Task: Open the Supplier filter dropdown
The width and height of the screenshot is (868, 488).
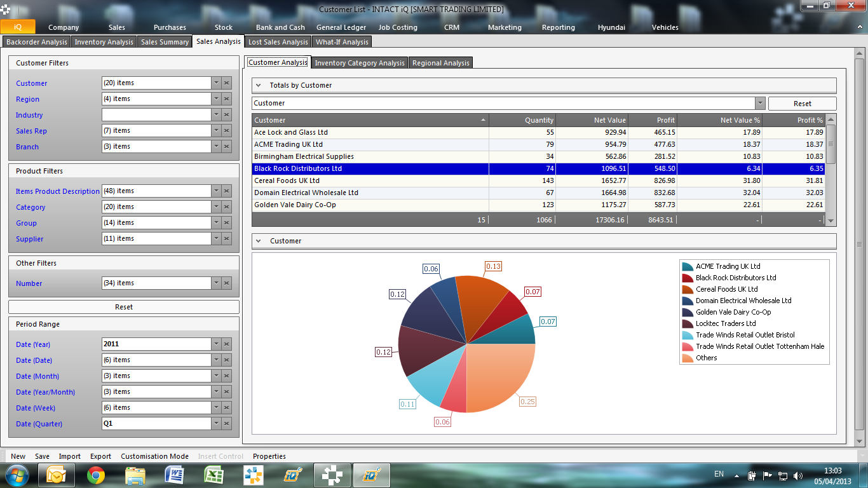Action: [x=216, y=238]
